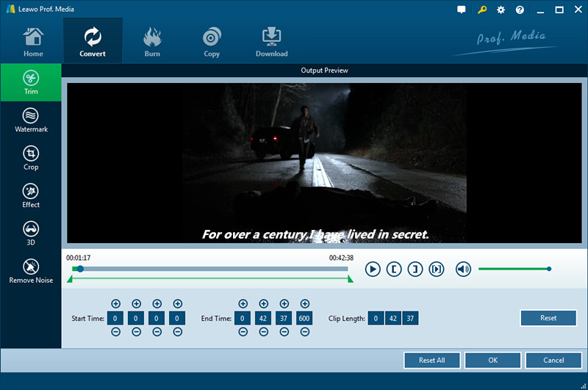
Task: Click the volume slider handle
Action: pyautogui.click(x=548, y=269)
